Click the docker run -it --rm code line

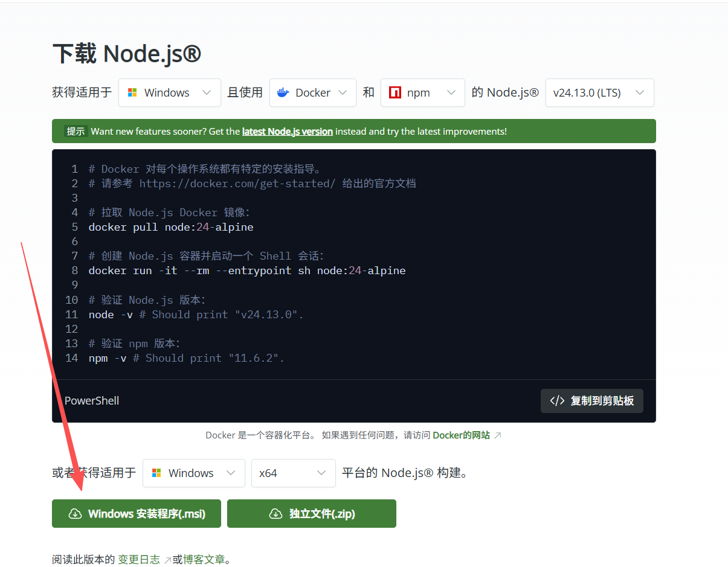coord(247,271)
